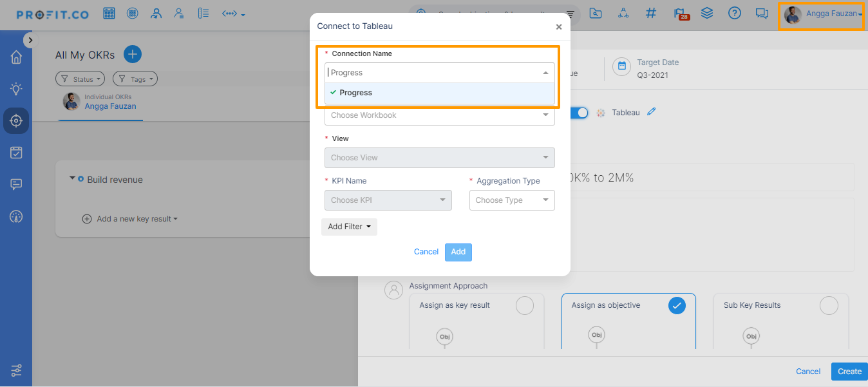Open the help question mark icon

[734, 14]
